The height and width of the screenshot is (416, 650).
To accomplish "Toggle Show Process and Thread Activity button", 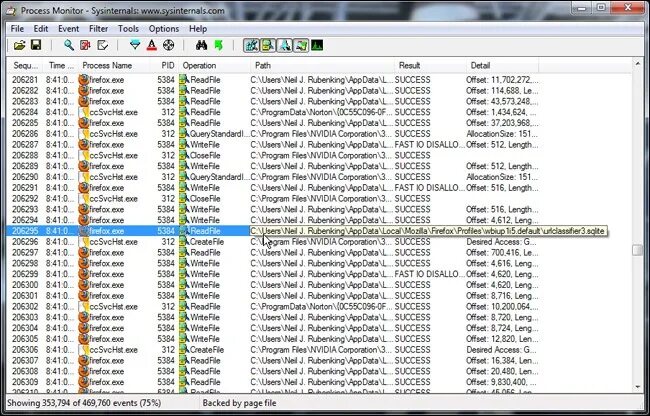I will tap(301, 45).
